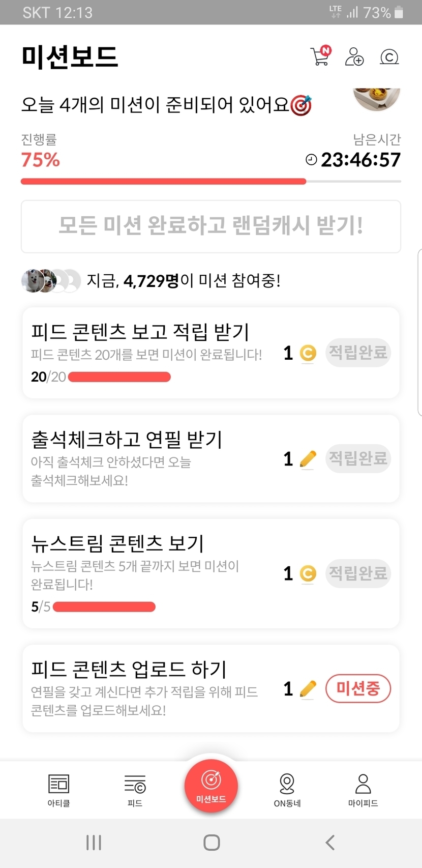Image resolution: width=422 pixels, height=868 pixels.
Task: Open the ON동네 tab
Action: coord(287,790)
